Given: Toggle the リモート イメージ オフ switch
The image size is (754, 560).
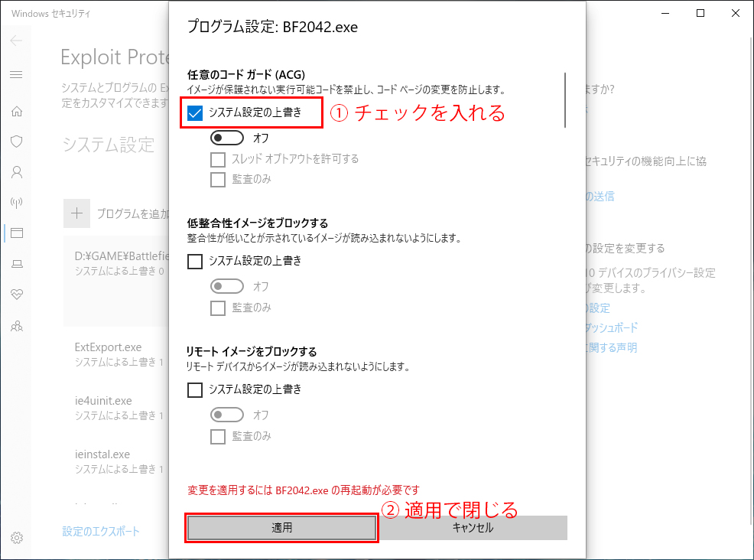Looking at the screenshot, I should (227, 415).
